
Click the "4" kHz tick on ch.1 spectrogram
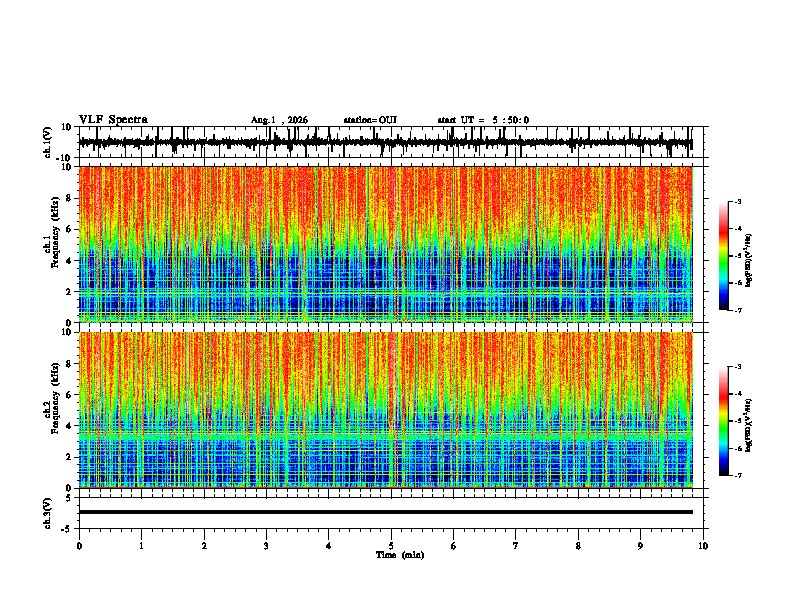tap(69, 261)
